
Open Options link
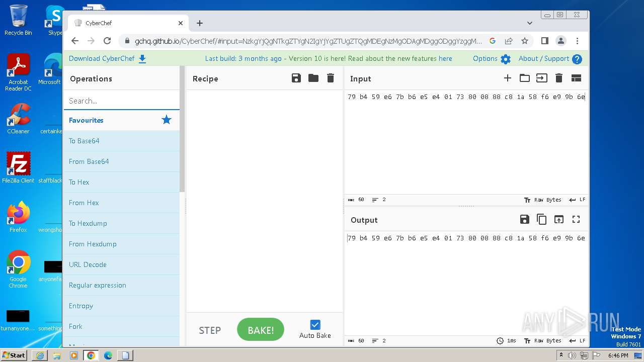[x=485, y=58]
